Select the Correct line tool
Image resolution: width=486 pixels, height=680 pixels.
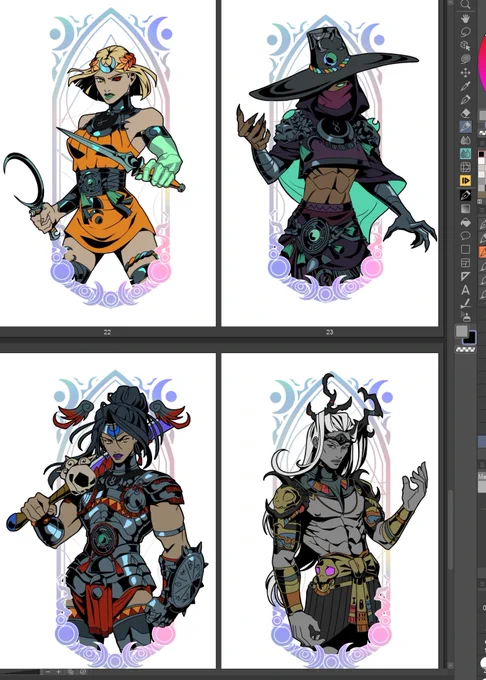pos(465,303)
